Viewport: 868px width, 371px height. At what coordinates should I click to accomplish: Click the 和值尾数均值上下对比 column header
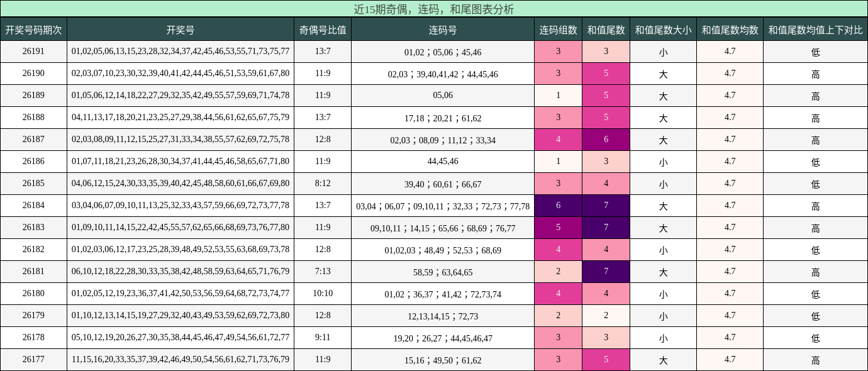click(816, 30)
